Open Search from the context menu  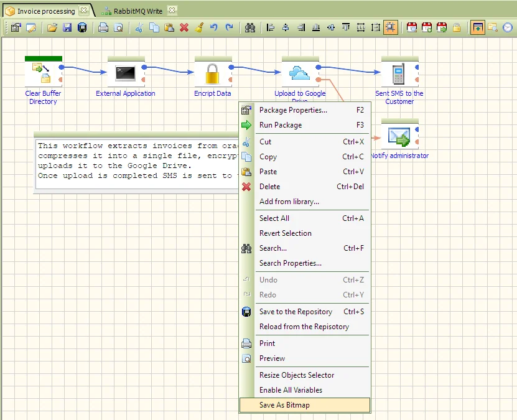pos(305,248)
